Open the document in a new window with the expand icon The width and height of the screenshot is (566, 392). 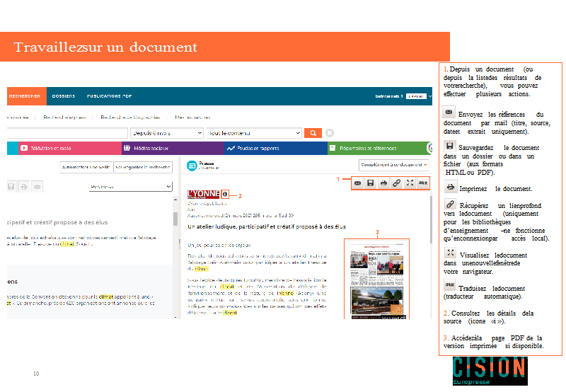(410, 183)
